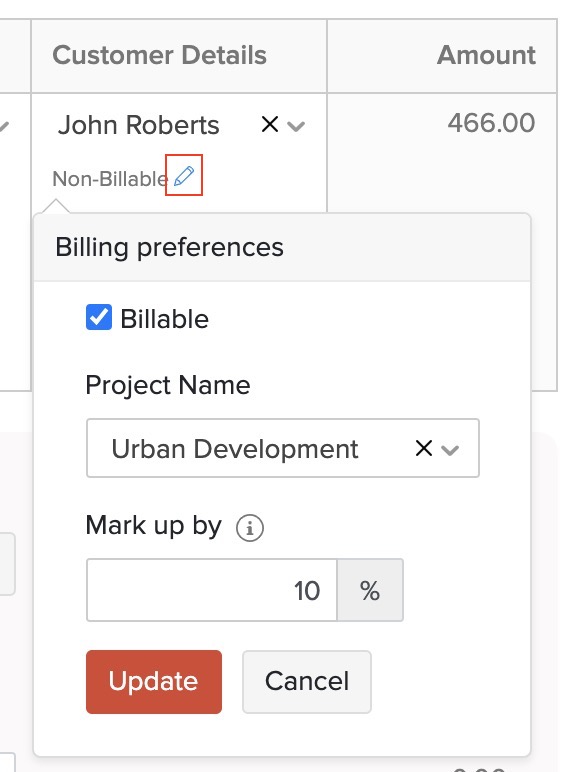This screenshot has height=772, width=562.
Task: Save changes with the Update button
Action: (x=154, y=681)
